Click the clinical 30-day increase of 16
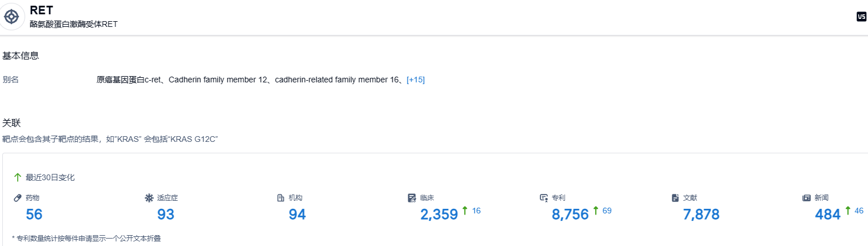Image resolution: width=868 pixels, height=246 pixels. tap(476, 211)
